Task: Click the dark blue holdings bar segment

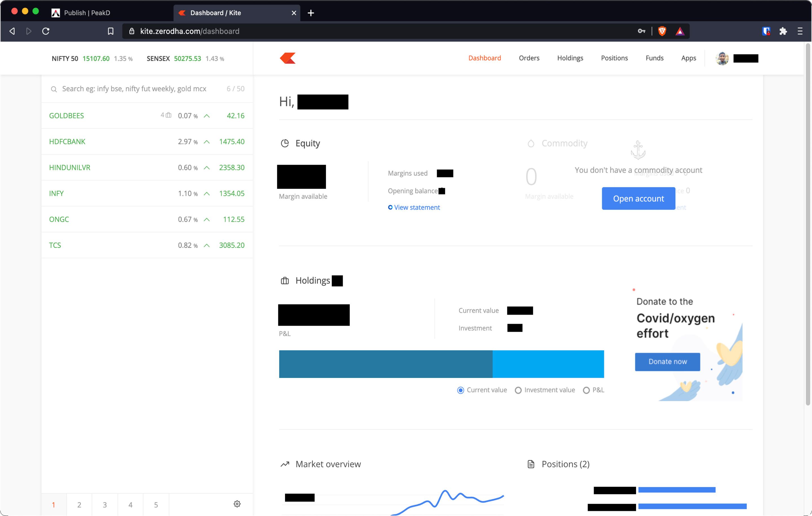Action: point(386,364)
